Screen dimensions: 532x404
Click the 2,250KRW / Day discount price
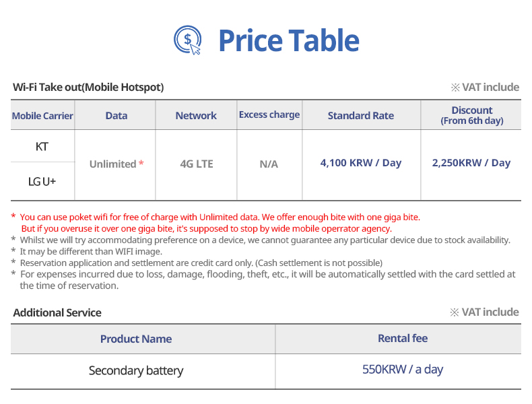click(471, 163)
